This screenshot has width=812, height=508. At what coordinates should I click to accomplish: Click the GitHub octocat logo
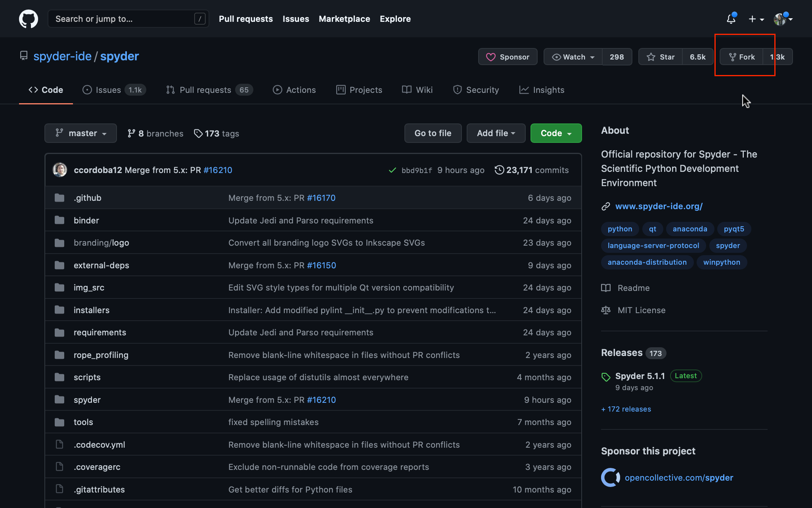click(x=29, y=19)
